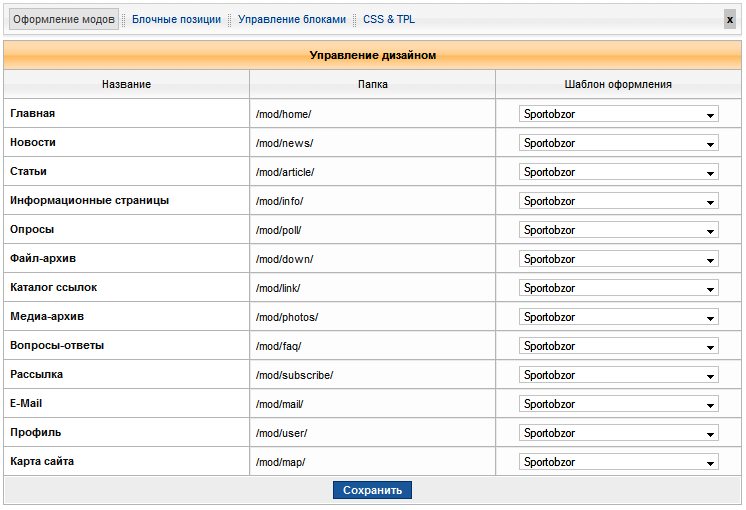Close the panel with the x button
Screen dimensions: 746x510
click(729, 19)
